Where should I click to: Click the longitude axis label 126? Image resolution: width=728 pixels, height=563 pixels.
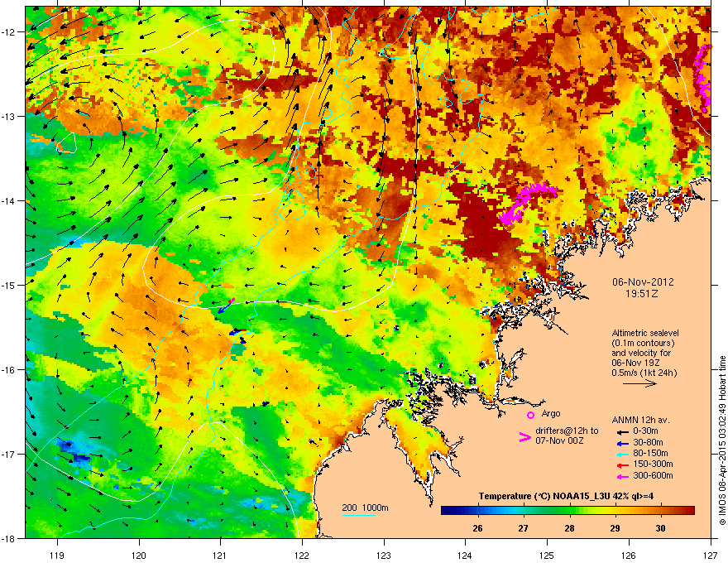tap(629, 555)
